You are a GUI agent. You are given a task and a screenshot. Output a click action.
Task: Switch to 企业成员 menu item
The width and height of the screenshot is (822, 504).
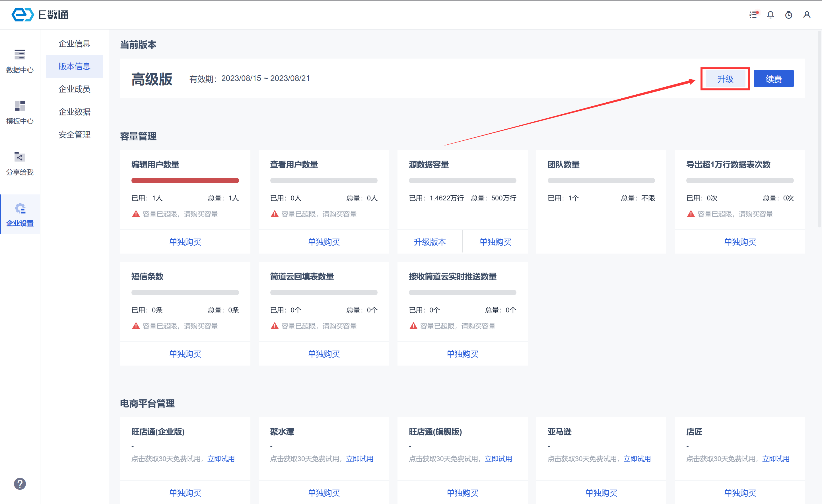tap(74, 89)
